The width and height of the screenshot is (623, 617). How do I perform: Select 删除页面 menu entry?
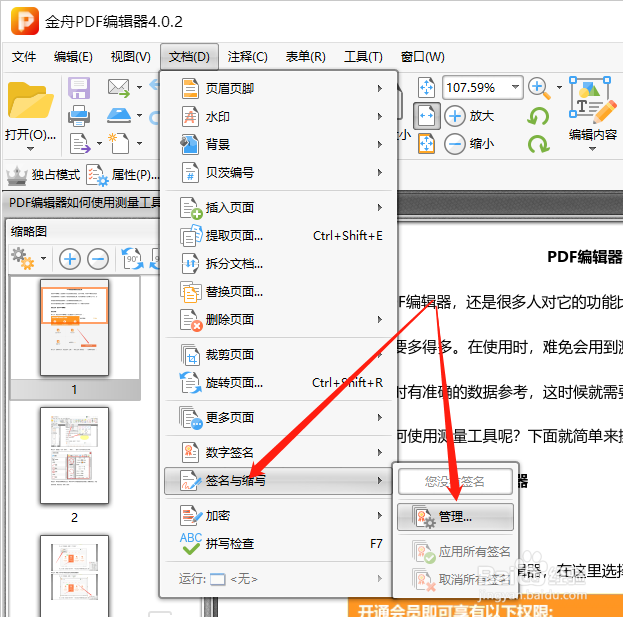click(278, 319)
